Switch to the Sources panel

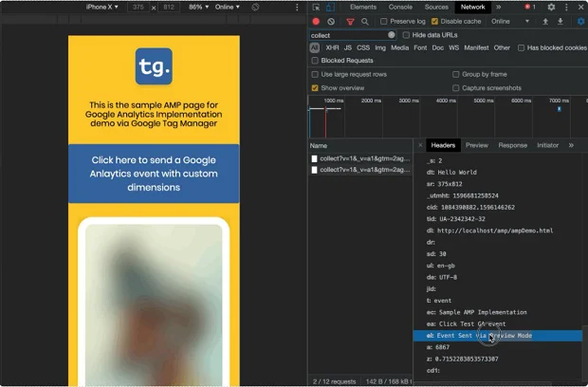tap(436, 8)
